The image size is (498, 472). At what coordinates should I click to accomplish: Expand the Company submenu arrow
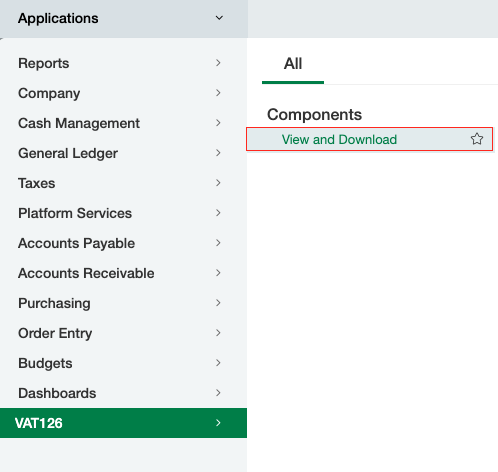coord(218,93)
